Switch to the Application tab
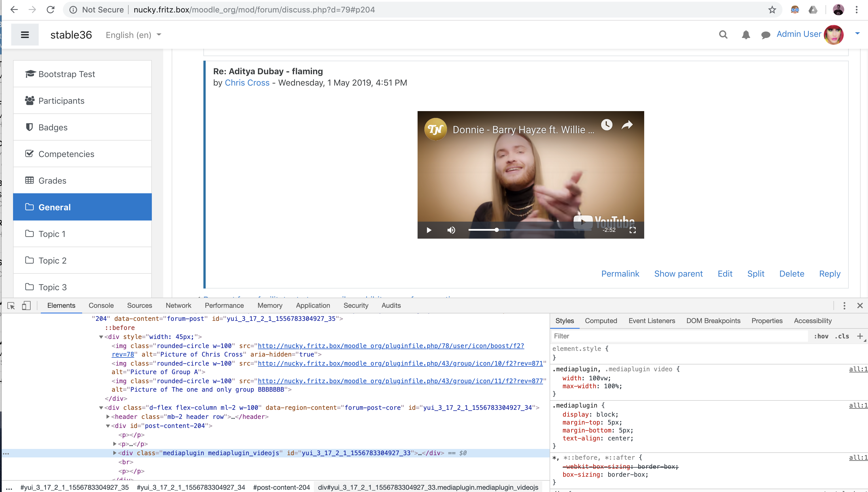Viewport: 868px width, 492px height. [x=313, y=306]
